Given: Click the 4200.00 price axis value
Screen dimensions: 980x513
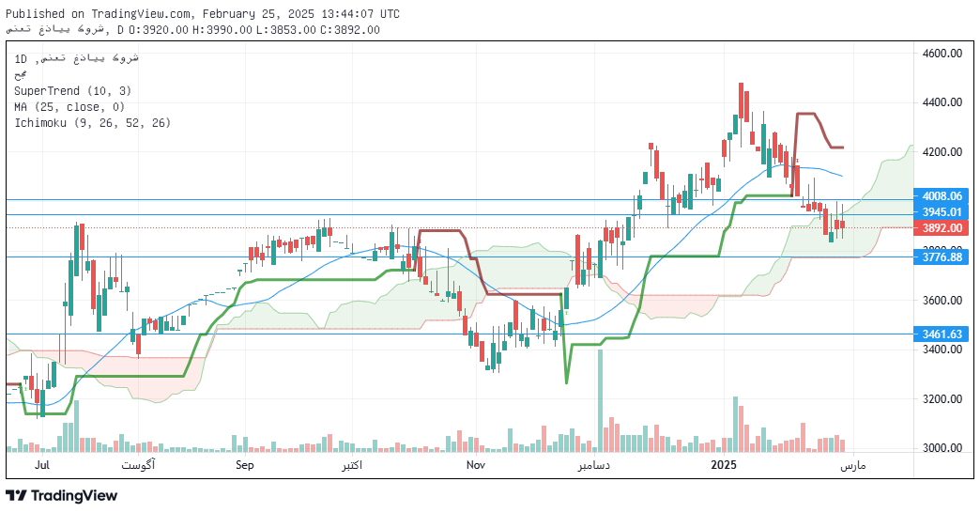Looking at the screenshot, I should 942,152.
